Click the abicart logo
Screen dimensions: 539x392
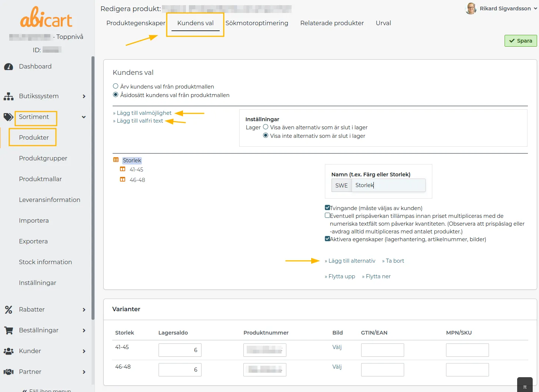(46, 17)
